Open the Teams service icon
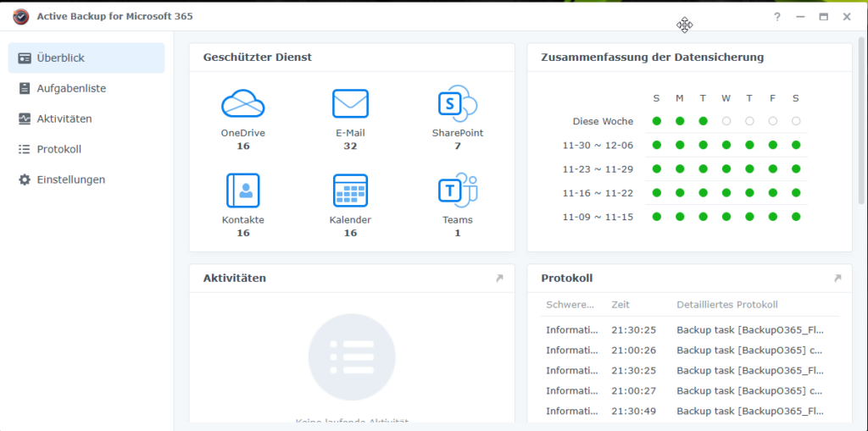868x431 pixels. (458, 191)
